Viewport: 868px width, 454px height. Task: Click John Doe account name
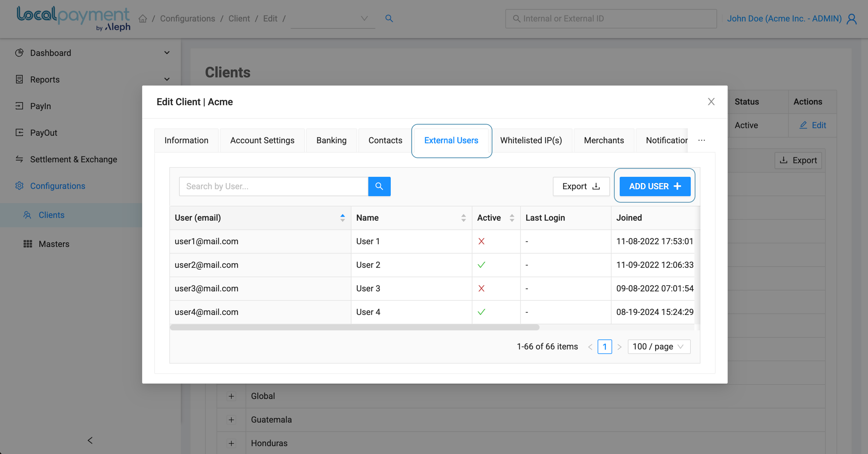click(784, 18)
